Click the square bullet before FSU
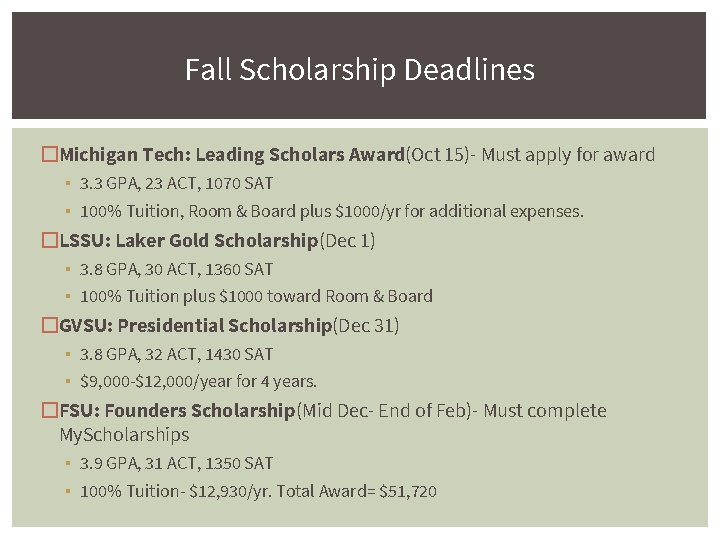Viewport: 720px width, 540px height. [50, 411]
